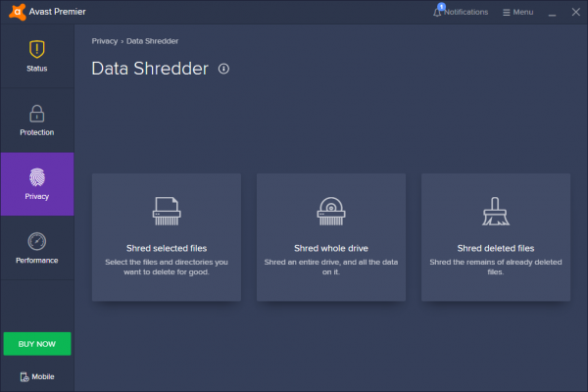Open the Mobile section in sidebar

[36, 376]
